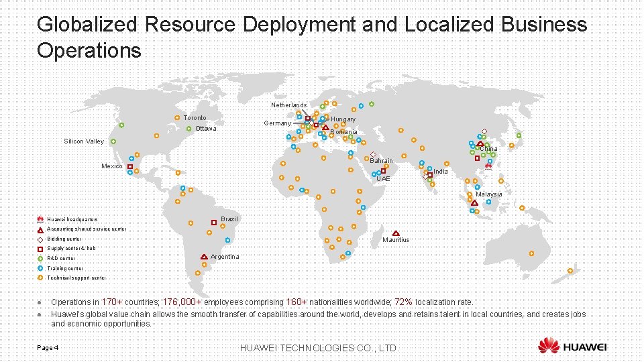Click the red square marker below Netherlands label

[308, 119]
